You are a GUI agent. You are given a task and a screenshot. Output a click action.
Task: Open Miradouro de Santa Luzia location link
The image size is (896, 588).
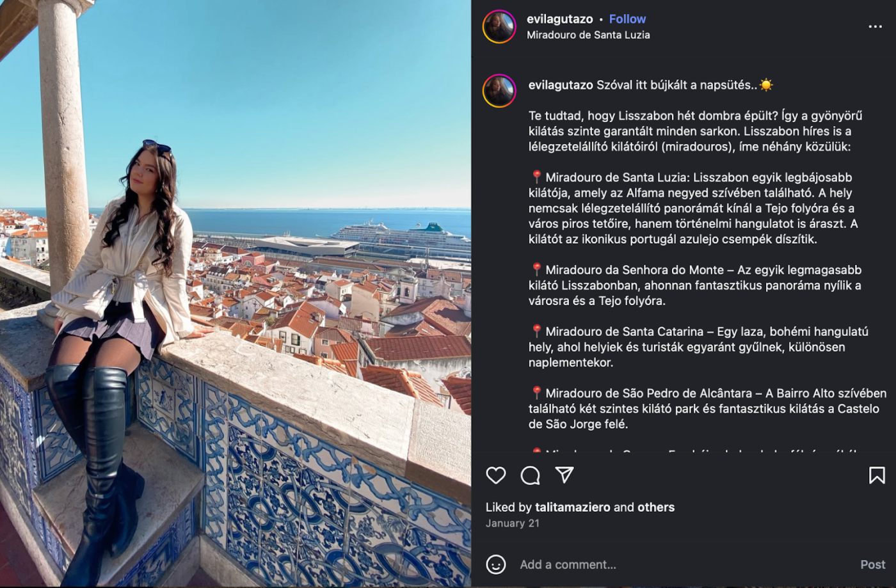click(588, 35)
